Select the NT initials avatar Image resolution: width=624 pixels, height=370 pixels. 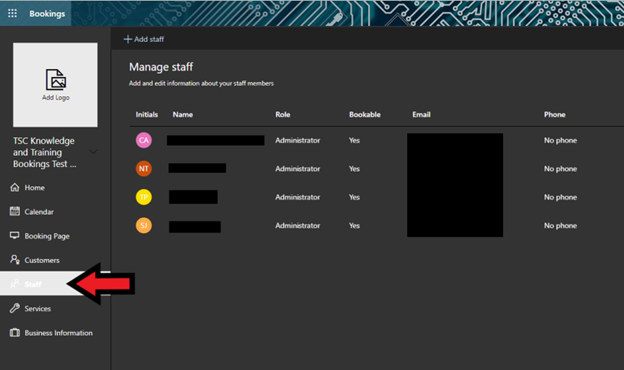[144, 169]
